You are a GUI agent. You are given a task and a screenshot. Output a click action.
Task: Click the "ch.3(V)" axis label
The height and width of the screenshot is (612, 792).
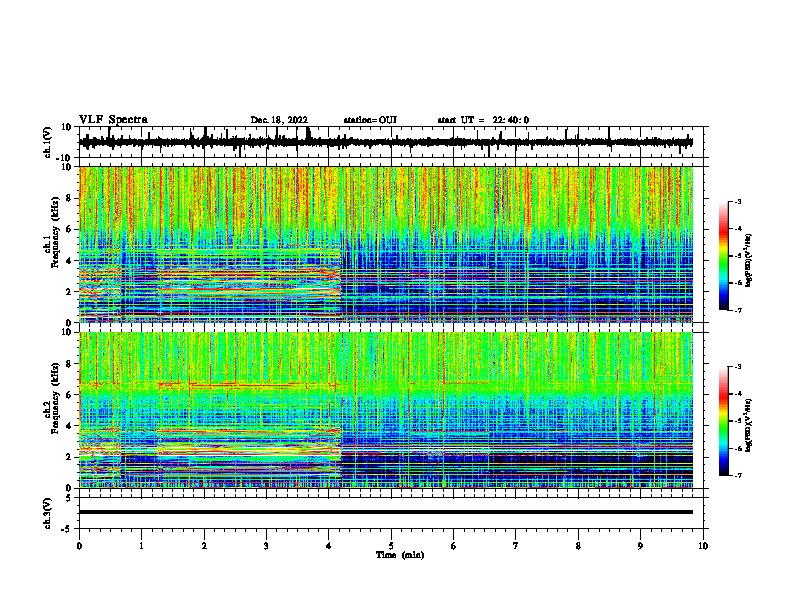click(x=47, y=514)
